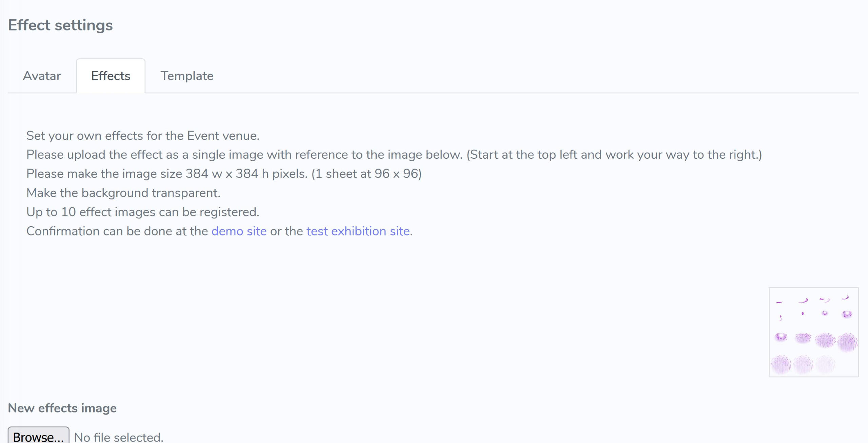Viewport: 868px width, 443px height.
Task: Click the image size 384 x 384 instruction
Action: pos(224,174)
